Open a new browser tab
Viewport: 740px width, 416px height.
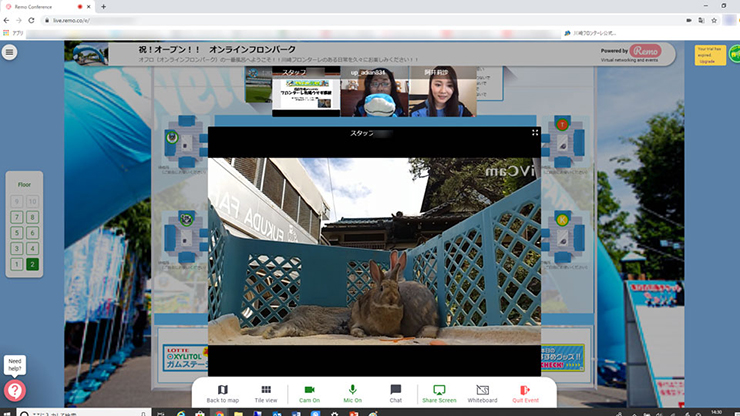pyautogui.click(x=103, y=7)
